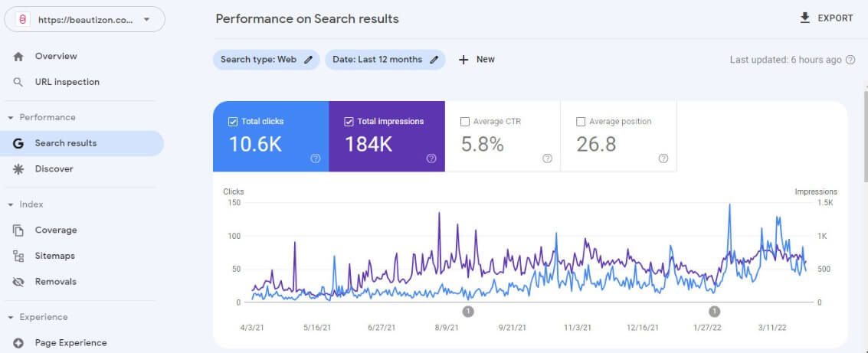The width and height of the screenshot is (868, 353).
Task: Click the plus icon to add New filter
Action: 463,60
